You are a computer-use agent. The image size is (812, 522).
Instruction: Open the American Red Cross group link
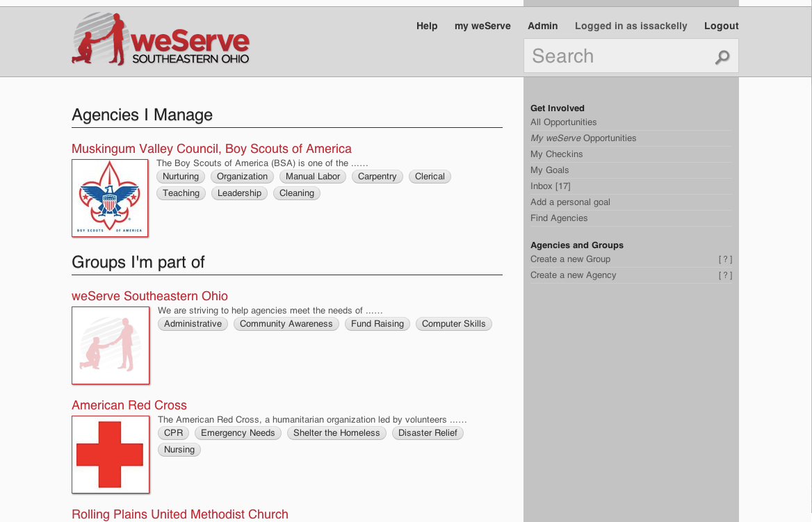129,405
